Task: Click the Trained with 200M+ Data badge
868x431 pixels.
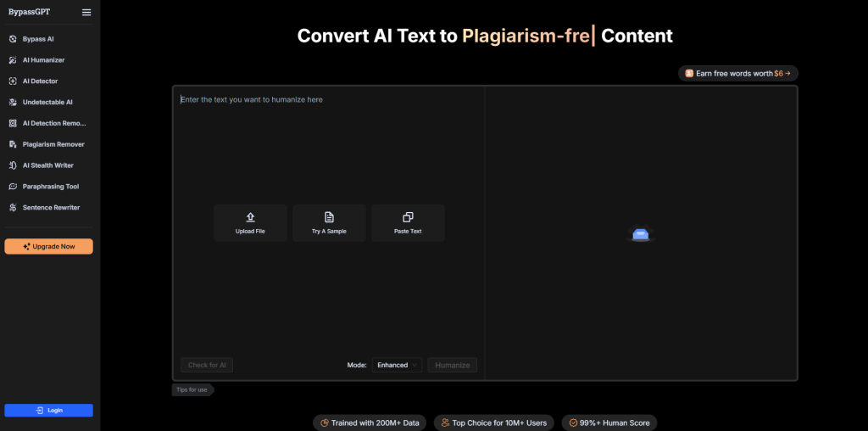Action: pyautogui.click(x=370, y=423)
